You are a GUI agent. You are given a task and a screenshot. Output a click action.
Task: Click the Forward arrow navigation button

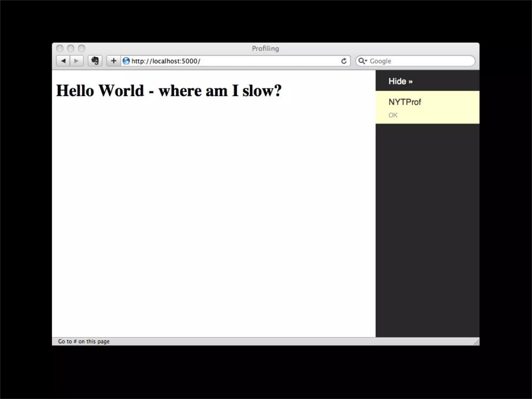pyautogui.click(x=76, y=61)
